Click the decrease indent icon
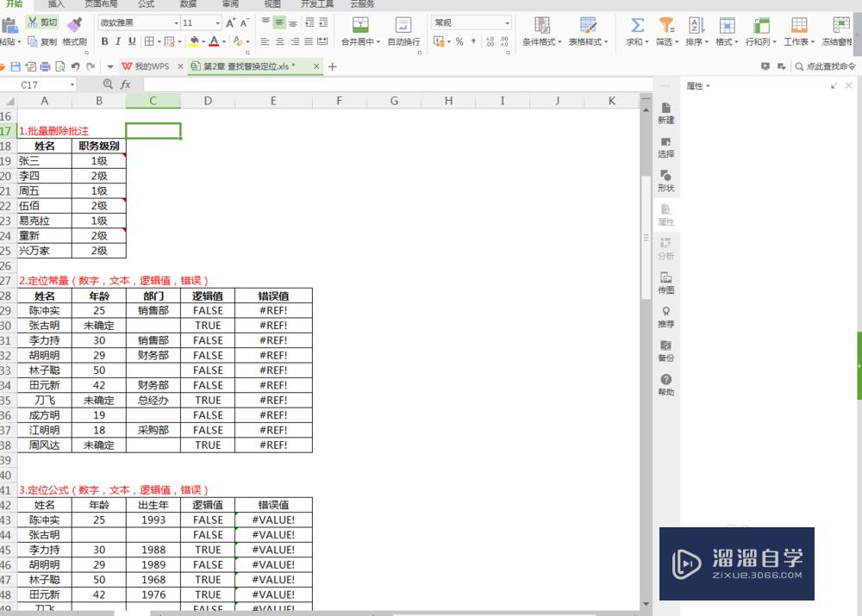 (x=309, y=22)
